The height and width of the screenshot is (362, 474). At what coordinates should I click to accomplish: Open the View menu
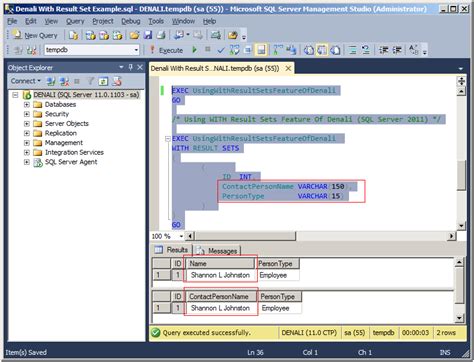pyautogui.click(x=51, y=21)
